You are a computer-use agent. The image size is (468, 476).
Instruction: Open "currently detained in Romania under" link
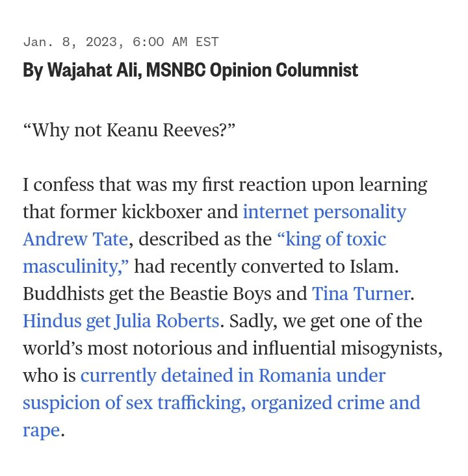(233, 376)
